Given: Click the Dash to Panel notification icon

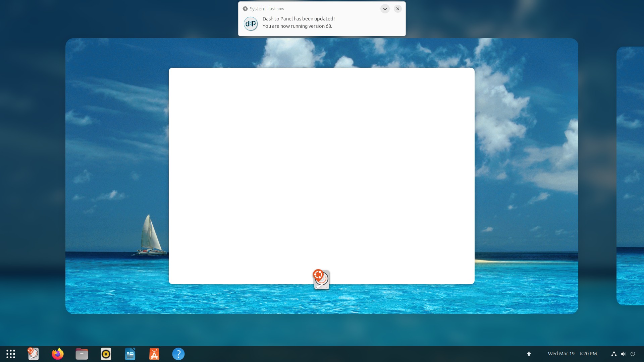Looking at the screenshot, I should click(251, 23).
